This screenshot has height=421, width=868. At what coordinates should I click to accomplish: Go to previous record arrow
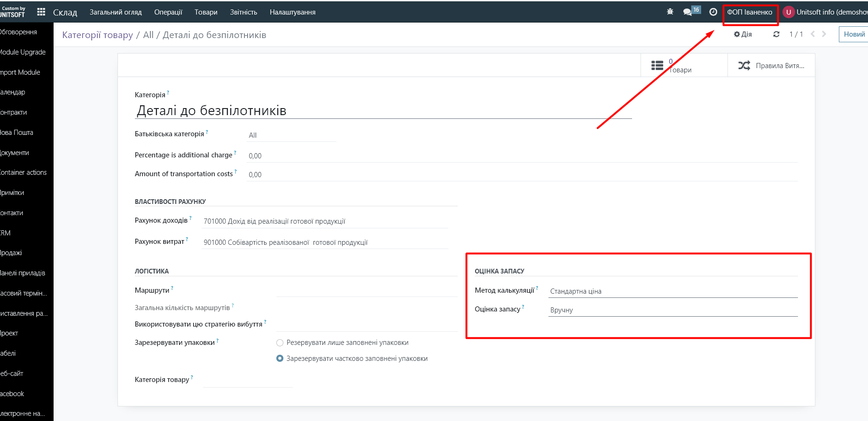813,34
